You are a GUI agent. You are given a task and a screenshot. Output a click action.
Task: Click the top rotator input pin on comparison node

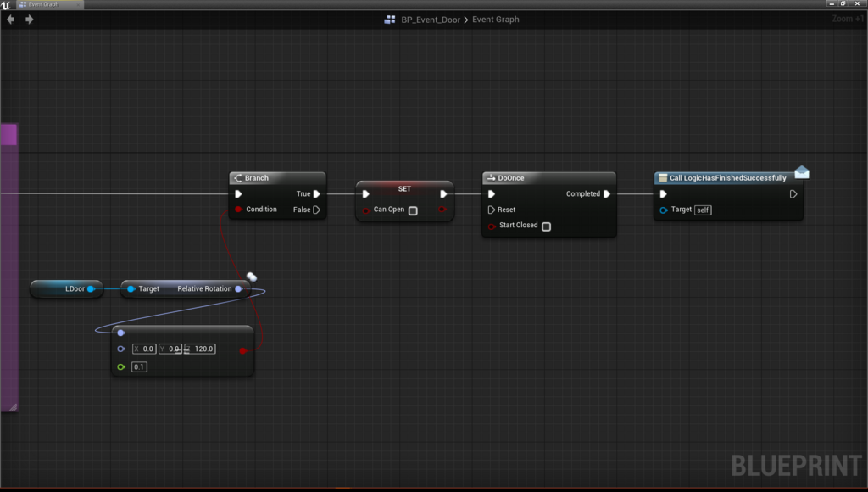coord(121,333)
